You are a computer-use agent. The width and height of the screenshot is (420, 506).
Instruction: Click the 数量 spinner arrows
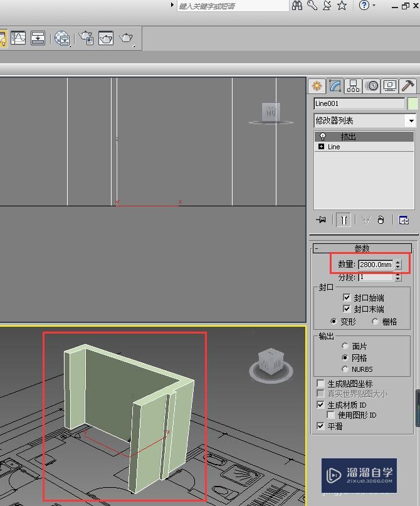click(397, 265)
